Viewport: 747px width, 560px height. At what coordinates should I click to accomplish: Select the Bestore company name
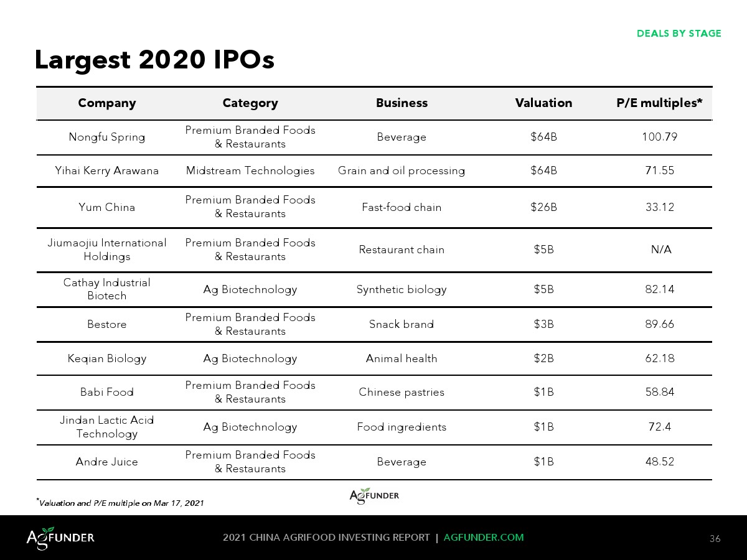107,324
